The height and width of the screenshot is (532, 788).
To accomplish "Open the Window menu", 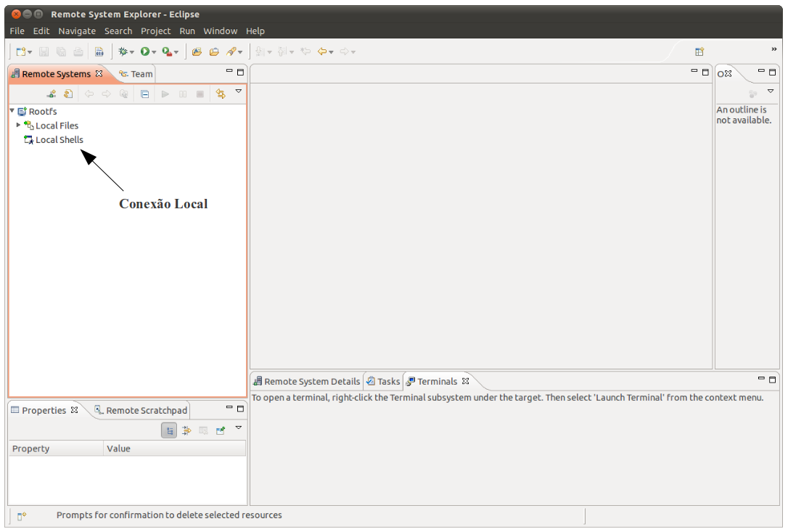I will point(220,31).
